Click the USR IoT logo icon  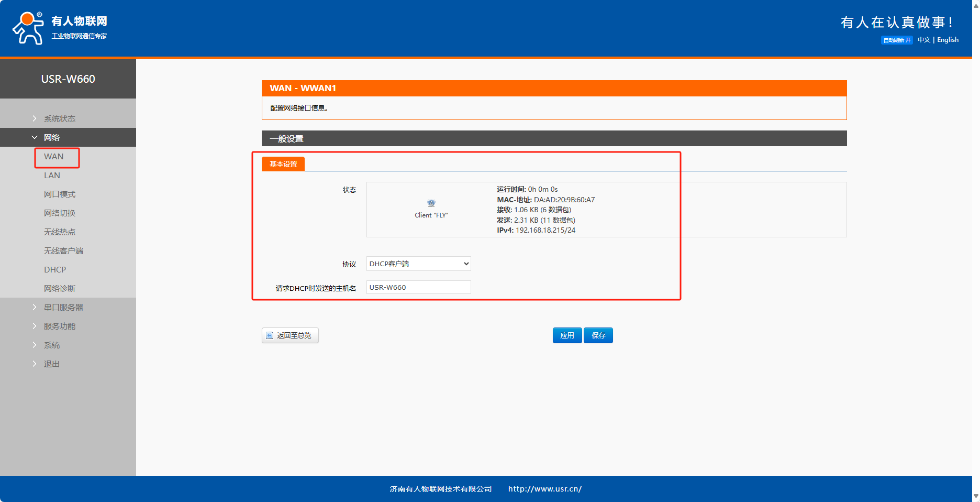(x=28, y=28)
